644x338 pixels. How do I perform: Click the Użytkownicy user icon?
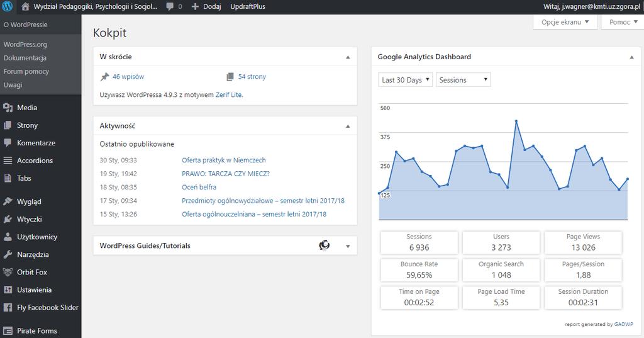[8, 237]
